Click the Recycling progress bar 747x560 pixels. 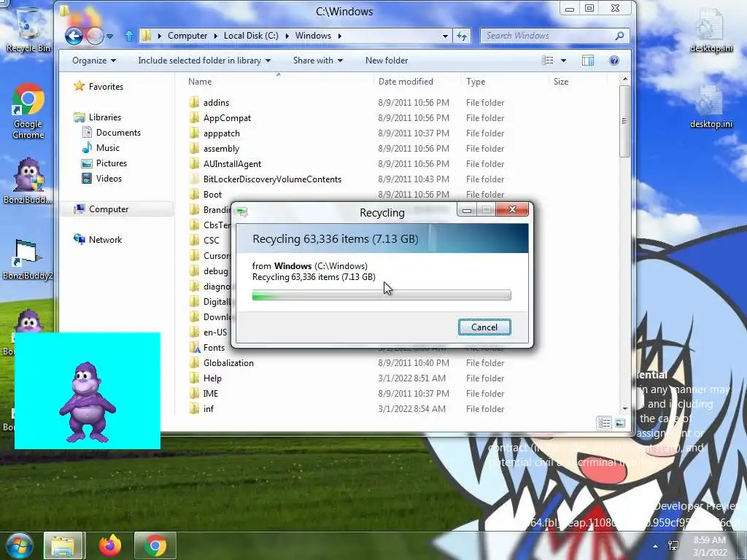pos(382,295)
